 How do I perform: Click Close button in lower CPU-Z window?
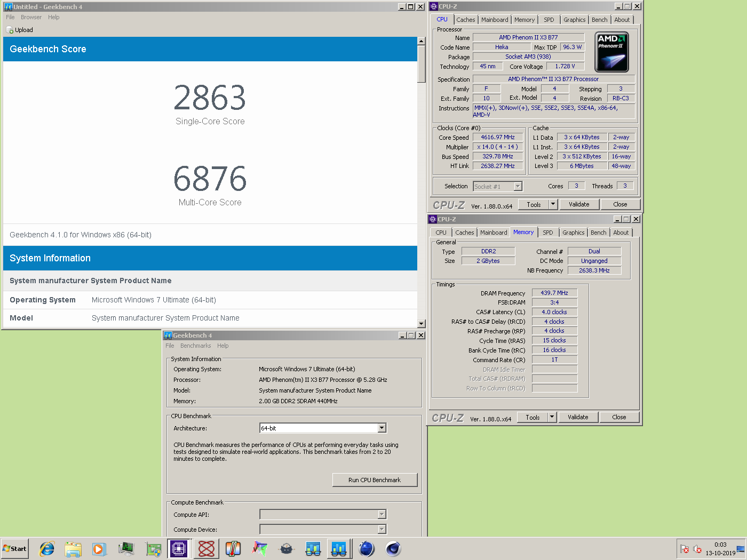click(x=619, y=417)
